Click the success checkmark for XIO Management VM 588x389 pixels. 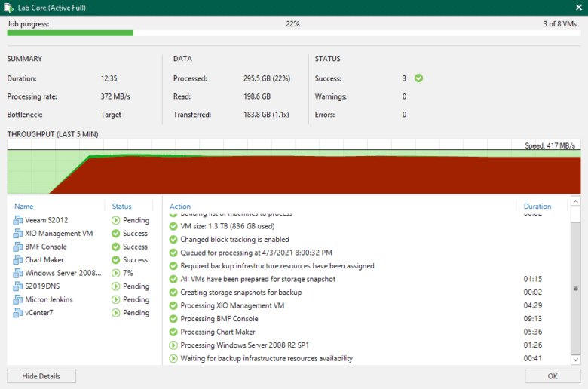tap(116, 234)
